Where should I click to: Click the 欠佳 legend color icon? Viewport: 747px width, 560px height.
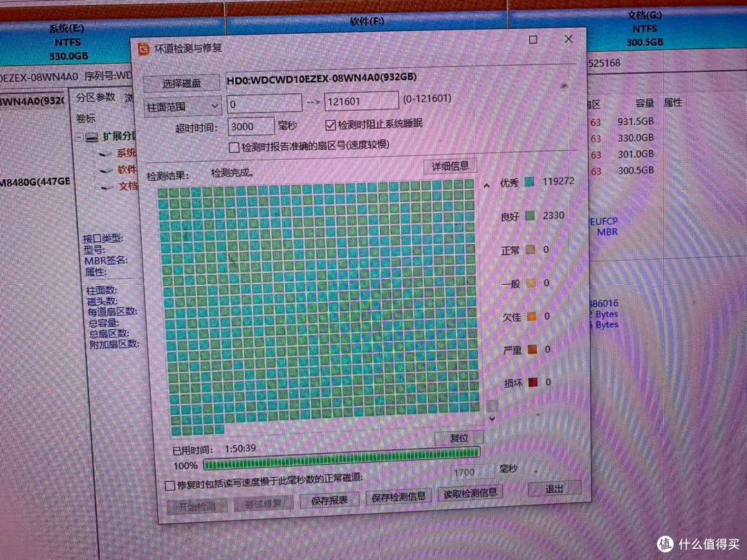pyautogui.click(x=532, y=316)
